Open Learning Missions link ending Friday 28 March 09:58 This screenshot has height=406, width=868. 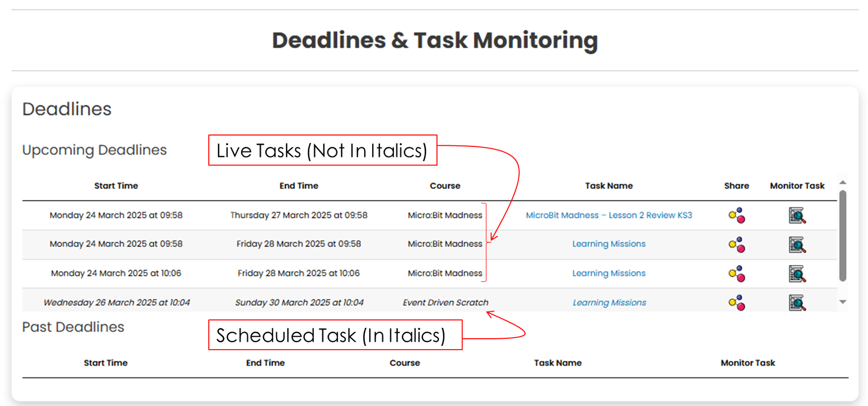(x=609, y=244)
